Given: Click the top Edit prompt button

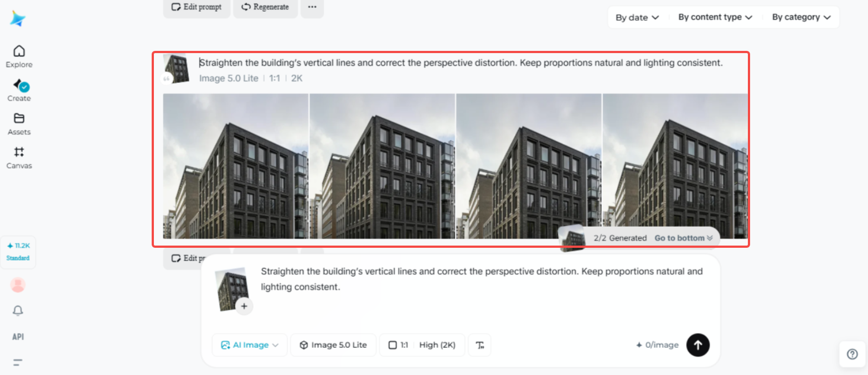Looking at the screenshot, I should [197, 8].
